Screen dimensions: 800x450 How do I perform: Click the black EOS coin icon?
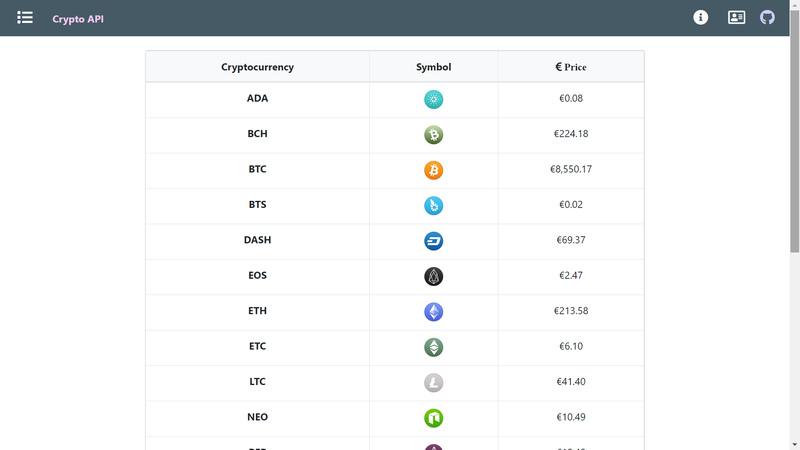click(434, 277)
